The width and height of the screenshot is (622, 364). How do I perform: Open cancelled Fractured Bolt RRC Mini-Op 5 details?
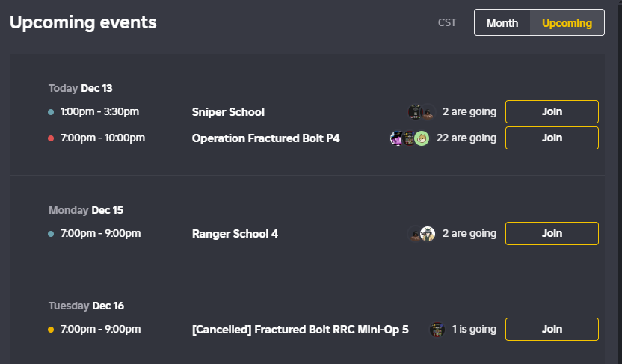[x=300, y=330]
